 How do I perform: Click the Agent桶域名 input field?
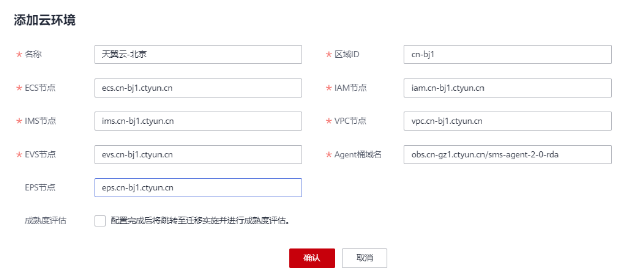(x=507, y=154)
